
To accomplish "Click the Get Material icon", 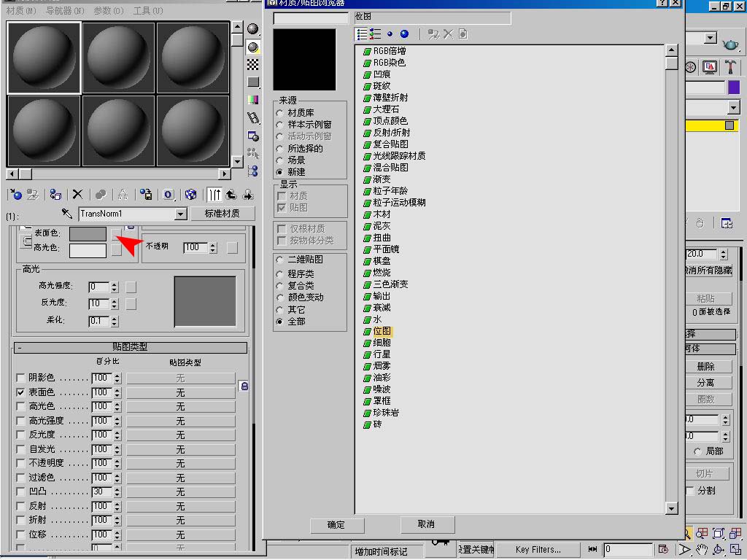I will point(15,195).
